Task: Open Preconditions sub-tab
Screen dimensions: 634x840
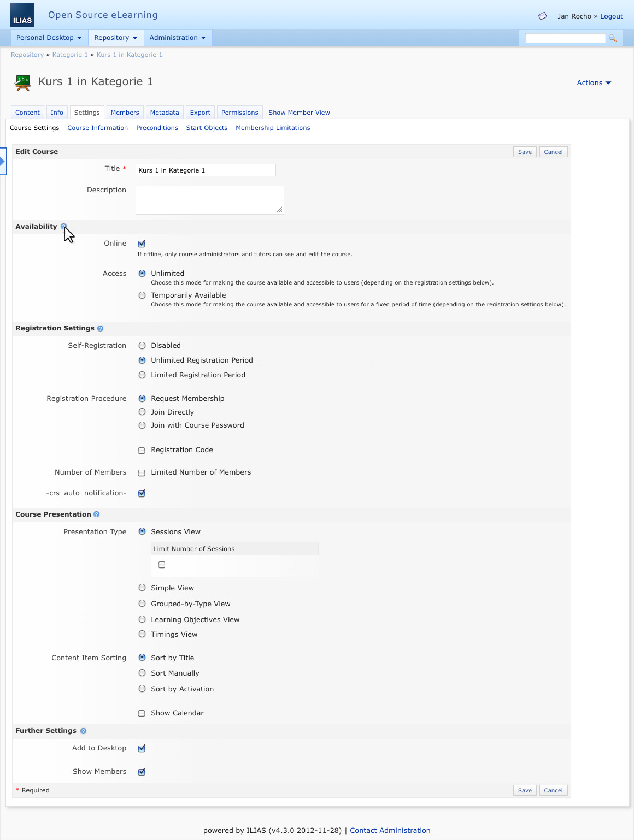Action: point(157,128)
